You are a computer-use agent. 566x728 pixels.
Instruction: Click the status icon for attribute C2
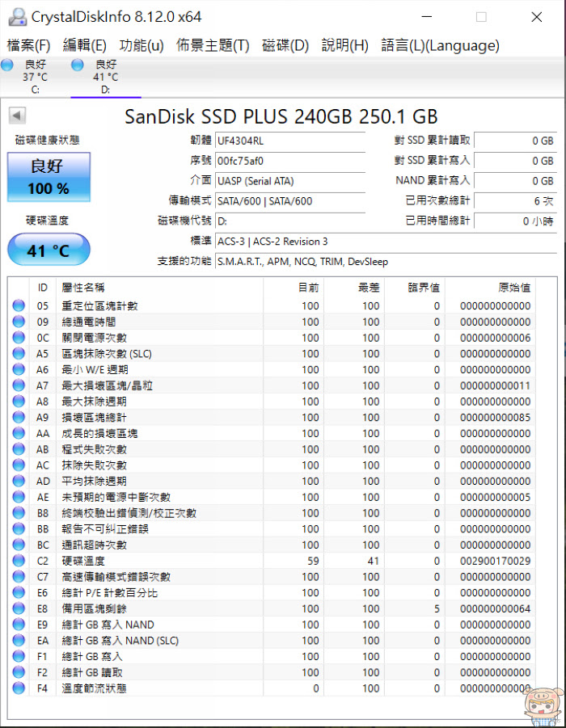pyautogui.click(x=19, y=561)
